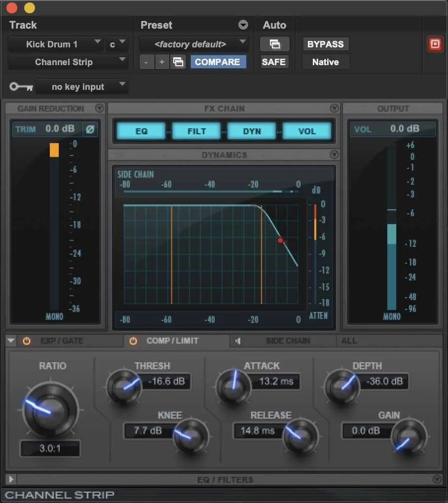The height and width of the screenshot is (503, 448).
Task: Click the DYN module in the FX chain
Action: [252, 131]
